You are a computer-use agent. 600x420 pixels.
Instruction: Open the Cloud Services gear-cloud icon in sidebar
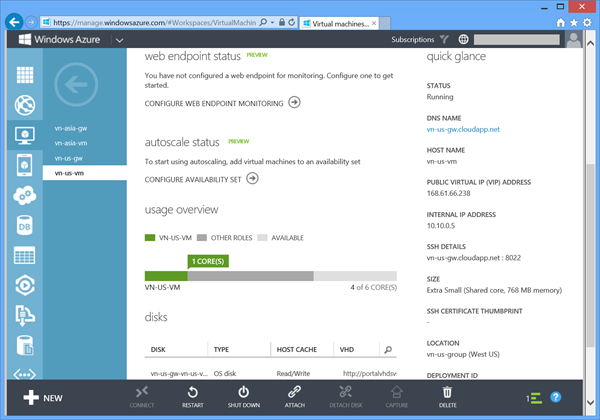(x=25, y=195)
